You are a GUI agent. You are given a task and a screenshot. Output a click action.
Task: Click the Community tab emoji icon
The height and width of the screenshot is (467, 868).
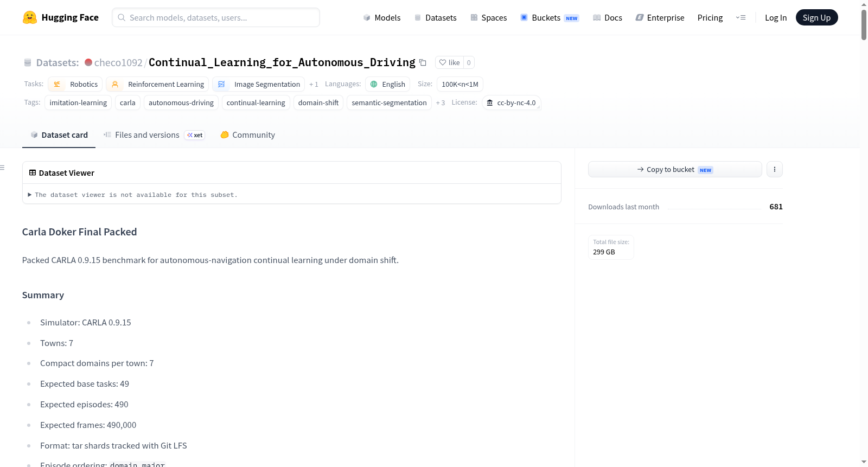point(225,135)
